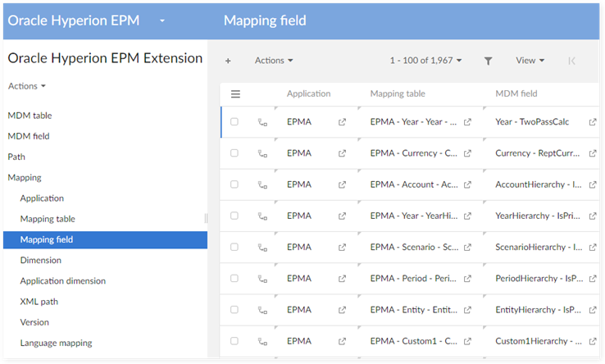Check the Custom1Hierarchy row checkbox
Viewport: 605px width, 364px height.
234,341
